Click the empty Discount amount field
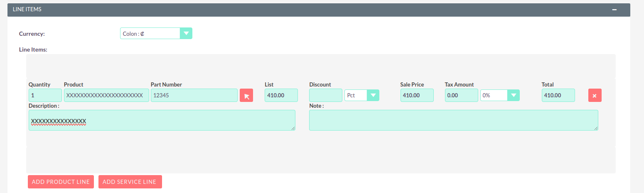 325,95
